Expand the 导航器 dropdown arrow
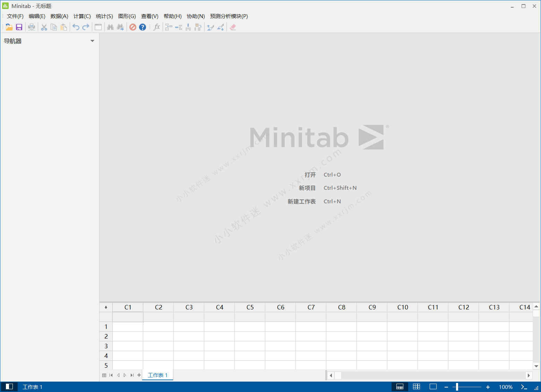The width and height of the screenshot is (541, 392). (x=92, y=41)
